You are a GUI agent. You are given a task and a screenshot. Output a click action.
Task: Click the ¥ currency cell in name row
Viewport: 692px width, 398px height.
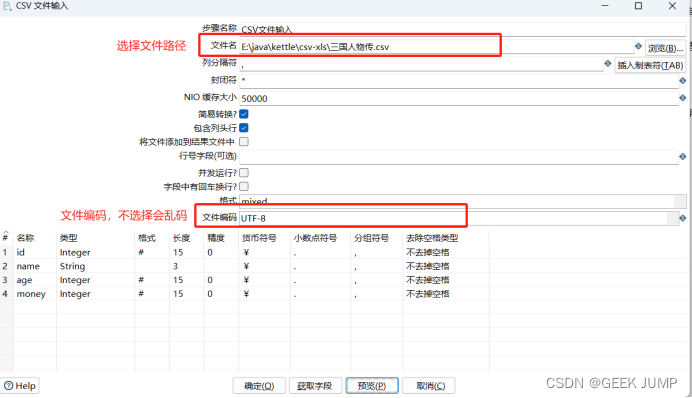point(264,266)
